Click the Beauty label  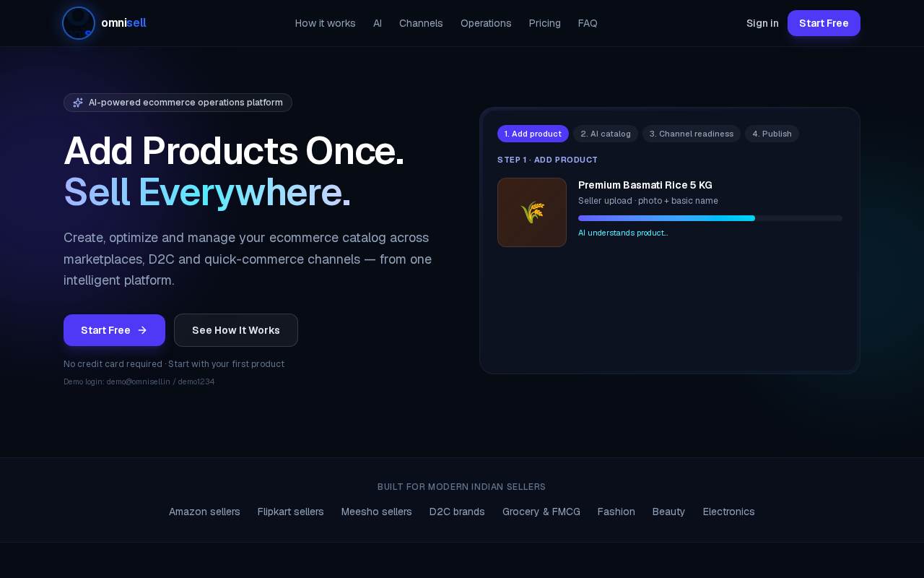[x=669, y=512]
